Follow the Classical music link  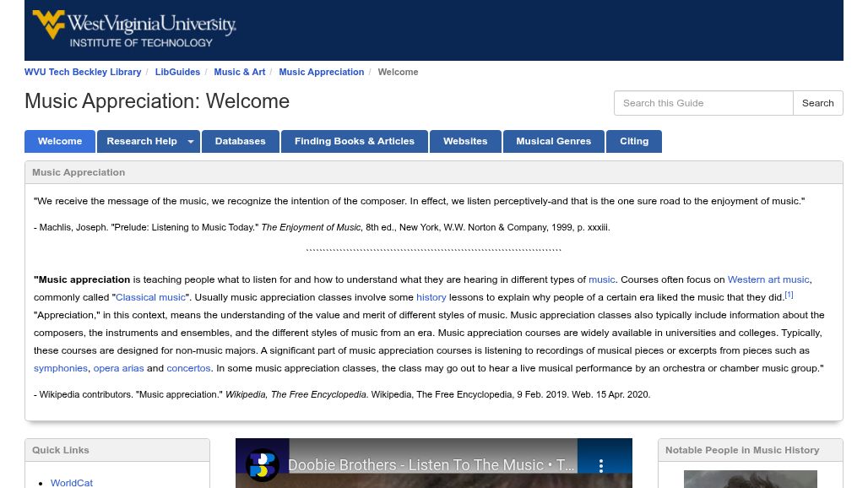click(150, 298)
